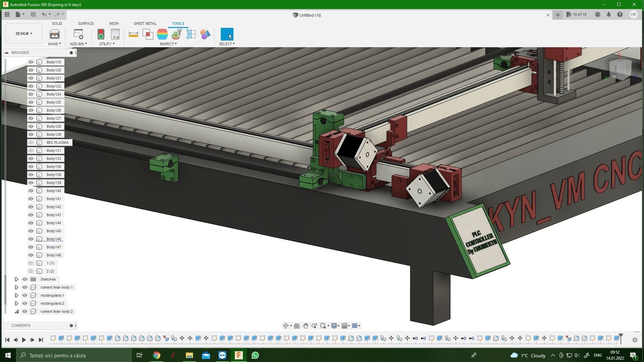Click the 3D Print make icon
This screenshot has width=644, height=362.
point(54,34)
